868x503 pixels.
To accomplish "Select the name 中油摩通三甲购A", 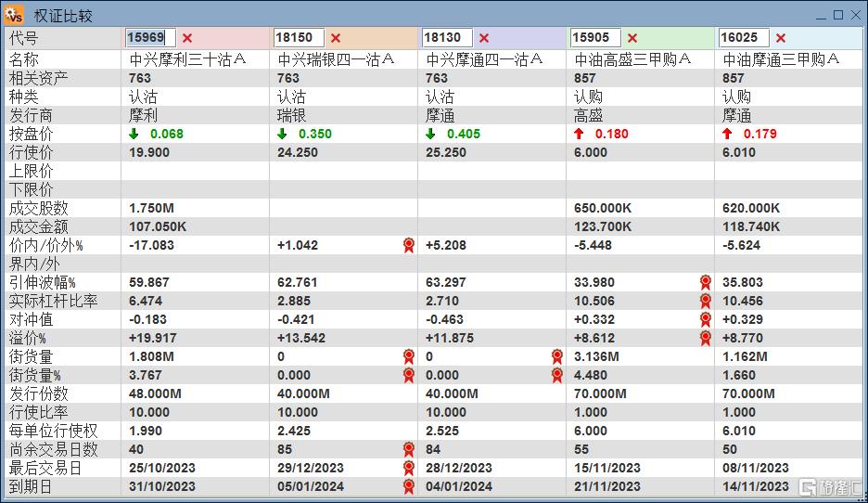I will click(781, 59).
